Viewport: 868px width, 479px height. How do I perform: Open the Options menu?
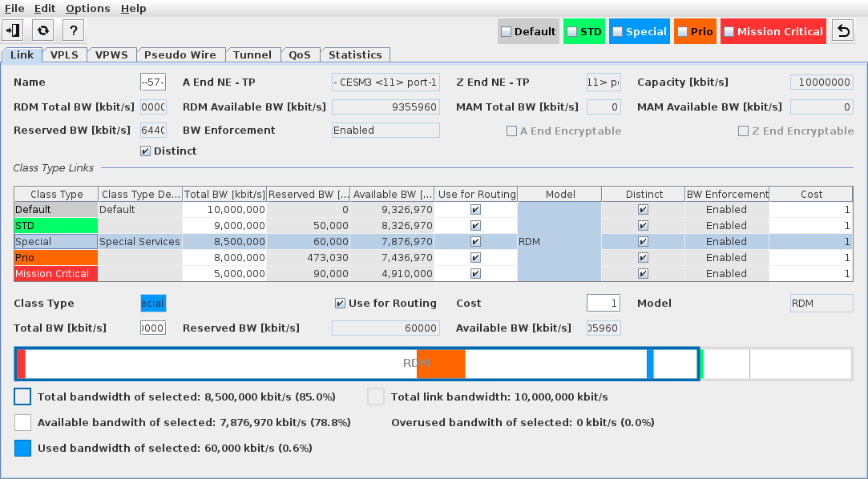coord(87,8)
